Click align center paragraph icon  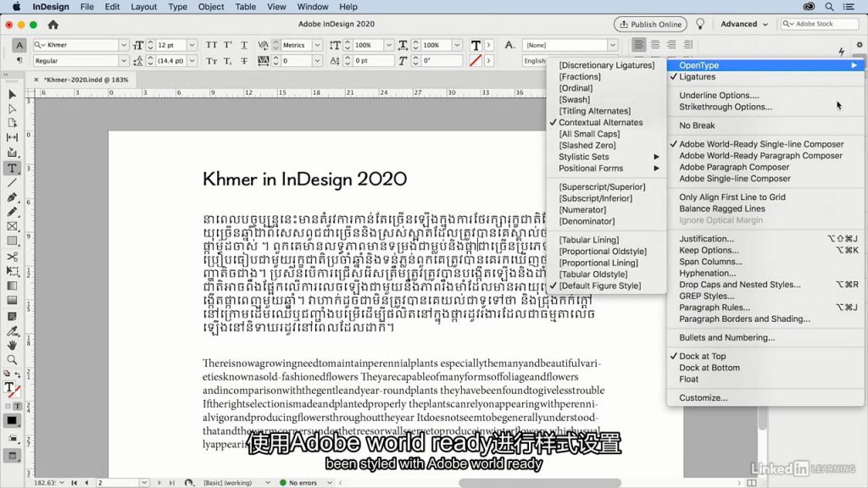(x=655, y=45)
